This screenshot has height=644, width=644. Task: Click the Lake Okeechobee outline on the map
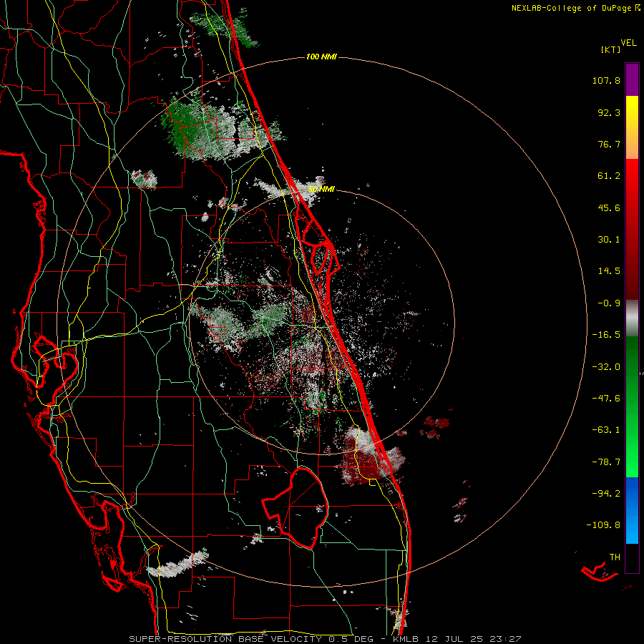point(296,507)
